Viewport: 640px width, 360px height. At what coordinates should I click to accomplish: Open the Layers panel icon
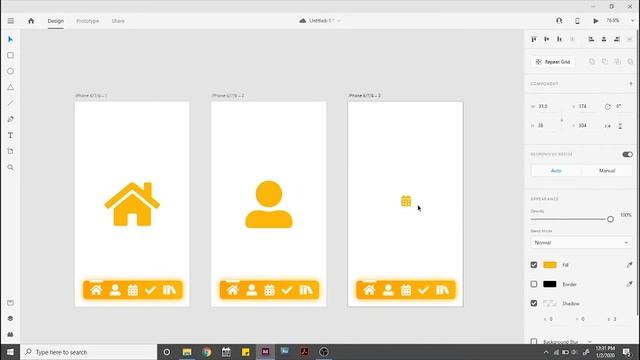tap(10, 318)
